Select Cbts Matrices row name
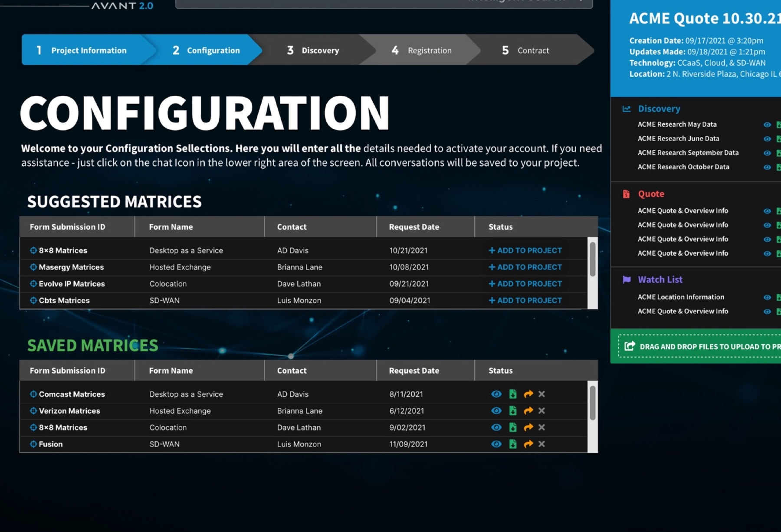The image size is (781, 532). [64, 300]
